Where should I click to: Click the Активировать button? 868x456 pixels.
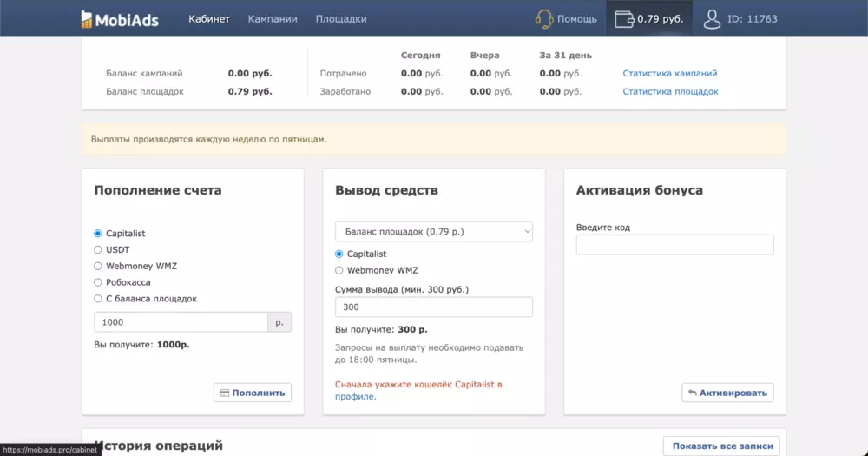727,393
